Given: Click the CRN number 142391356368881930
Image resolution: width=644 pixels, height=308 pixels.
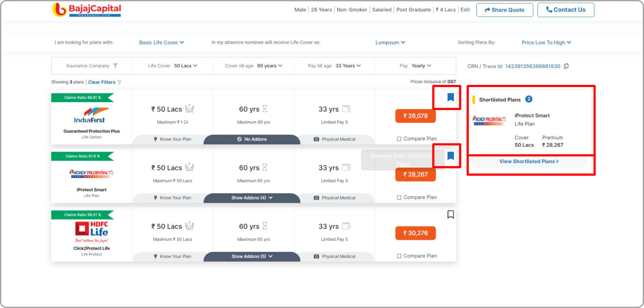Looking at the screenshot, I should coord(532,66).
